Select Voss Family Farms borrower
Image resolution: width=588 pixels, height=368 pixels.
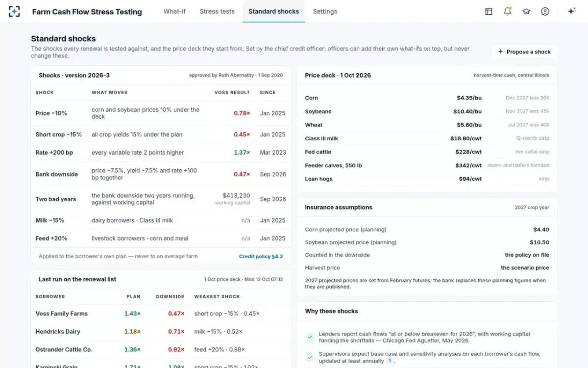point(61,314)
